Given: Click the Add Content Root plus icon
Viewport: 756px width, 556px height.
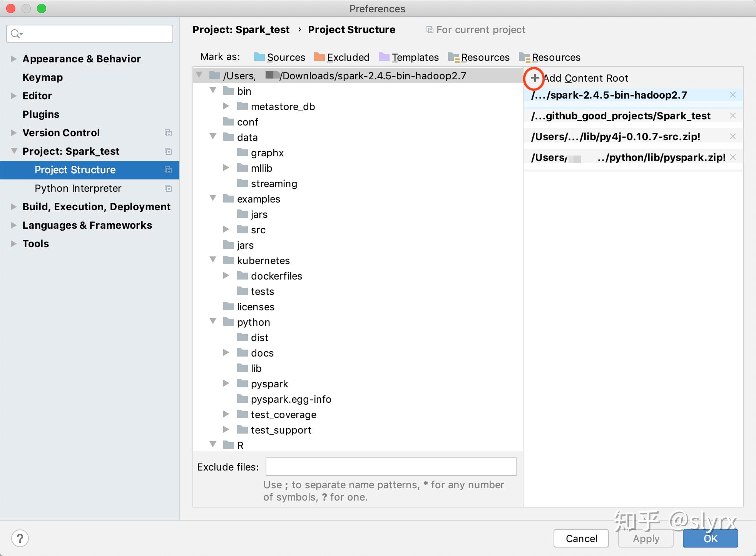Looking at the screenshot, I should click(535, 78).
